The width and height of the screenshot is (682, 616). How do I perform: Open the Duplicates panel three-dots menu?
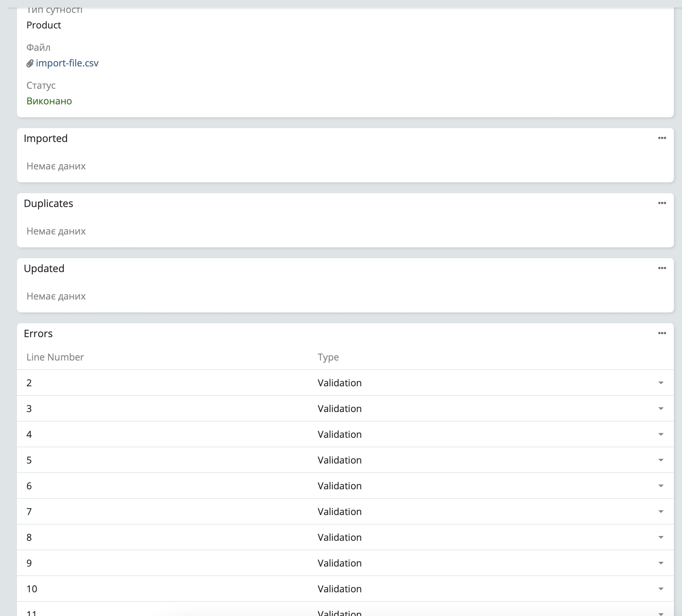662,203
